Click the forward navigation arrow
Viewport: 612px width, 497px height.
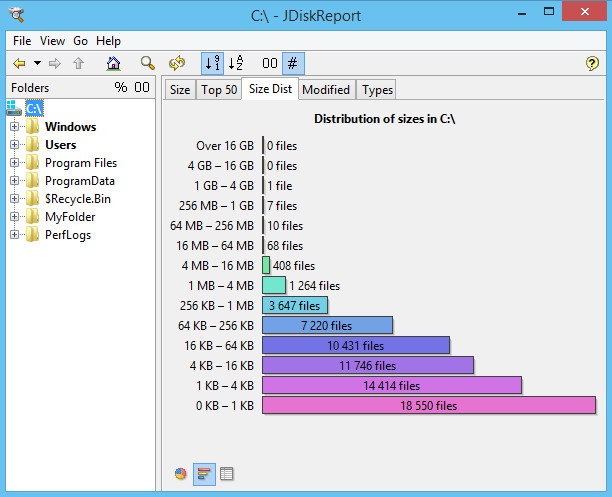coord(55,63)
